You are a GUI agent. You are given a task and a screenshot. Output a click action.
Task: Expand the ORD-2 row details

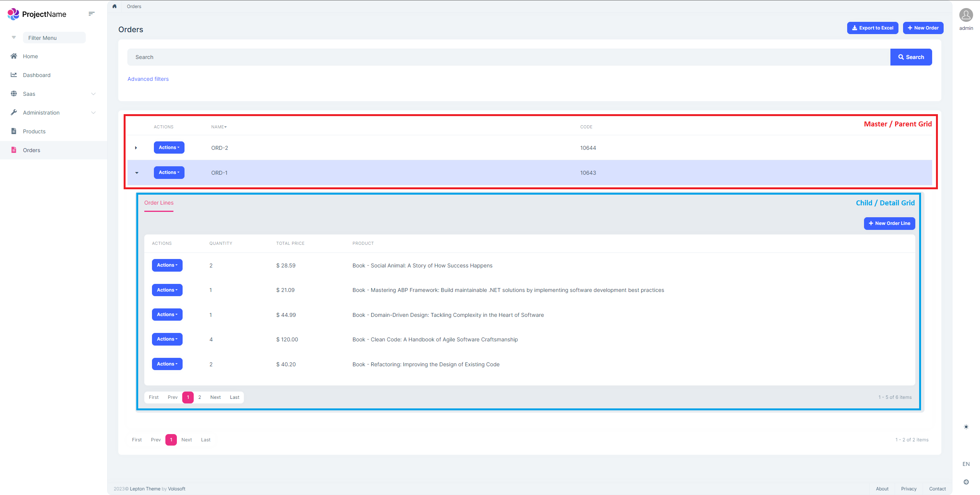click(136, 148)
